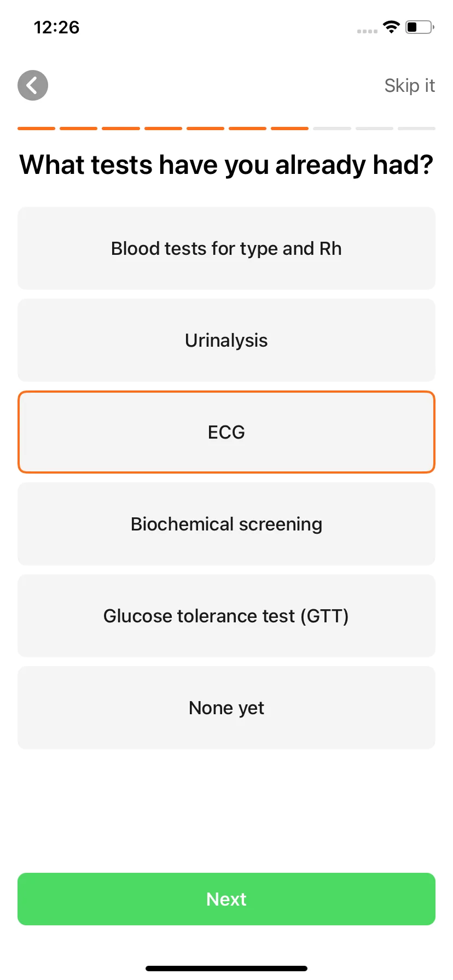Tap the back arrow icon

tap(33, 85)
